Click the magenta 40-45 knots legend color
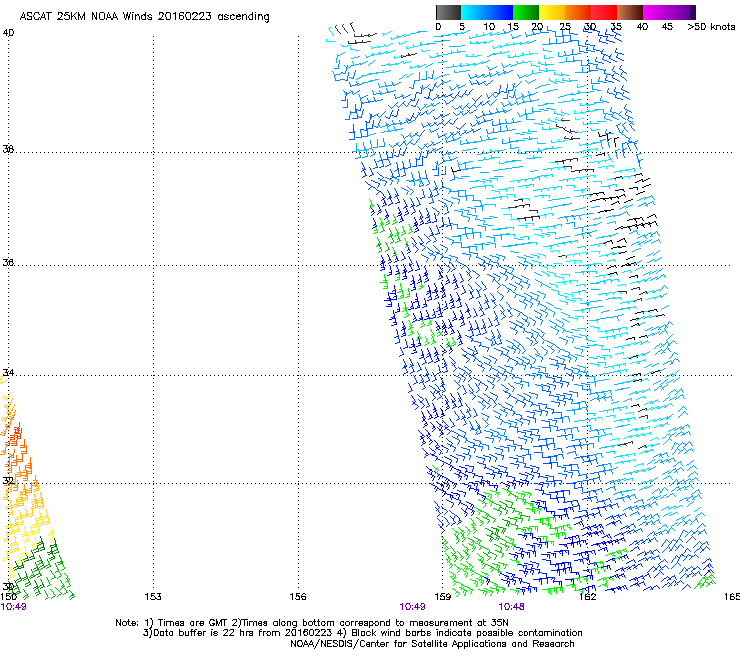This screenshot has height=650, width=740. click(x=656, y=12)
